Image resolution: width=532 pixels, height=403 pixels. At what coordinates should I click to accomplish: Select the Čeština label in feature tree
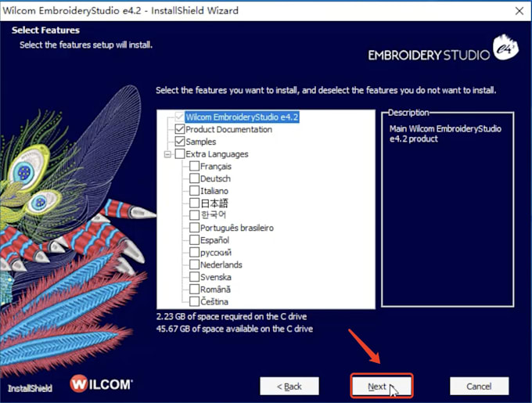click(x=214, y=302)
